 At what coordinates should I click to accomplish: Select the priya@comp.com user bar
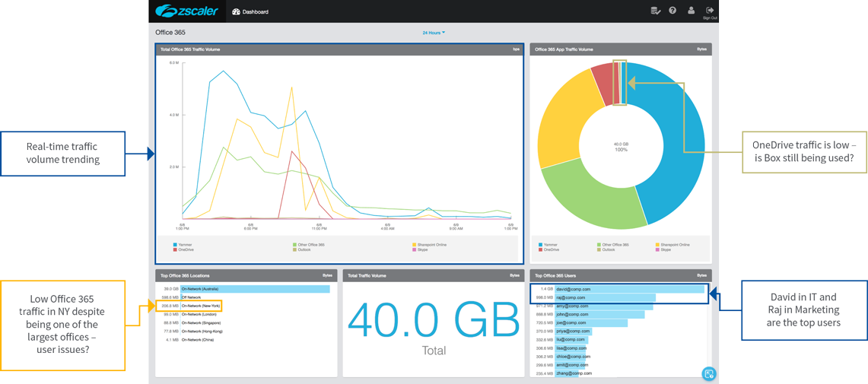tap(574, 331)
